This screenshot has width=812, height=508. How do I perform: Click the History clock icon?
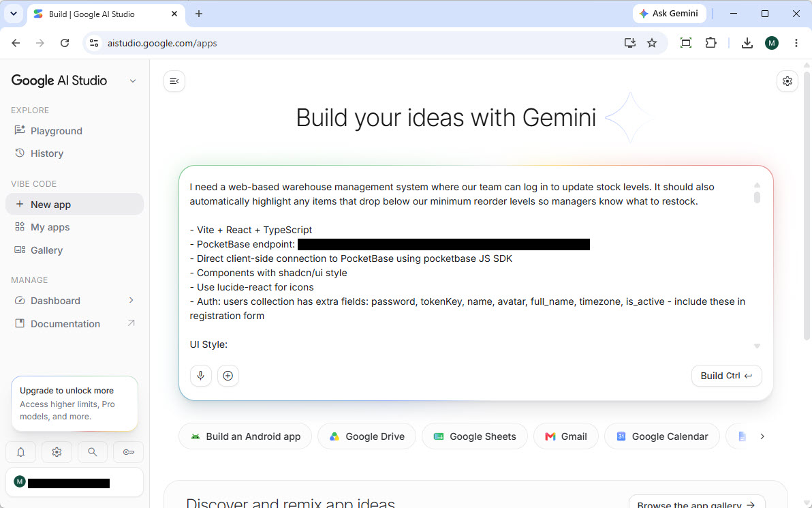[x=20, y=153]
